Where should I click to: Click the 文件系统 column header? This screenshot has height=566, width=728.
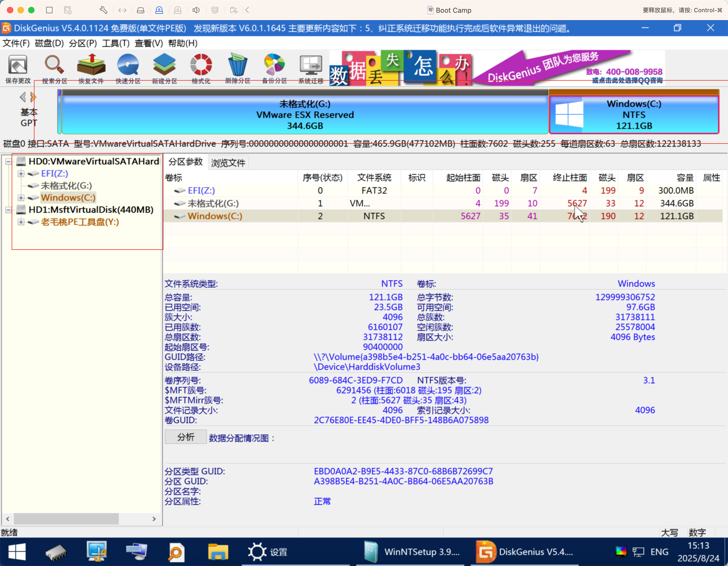tap(374, 178)
